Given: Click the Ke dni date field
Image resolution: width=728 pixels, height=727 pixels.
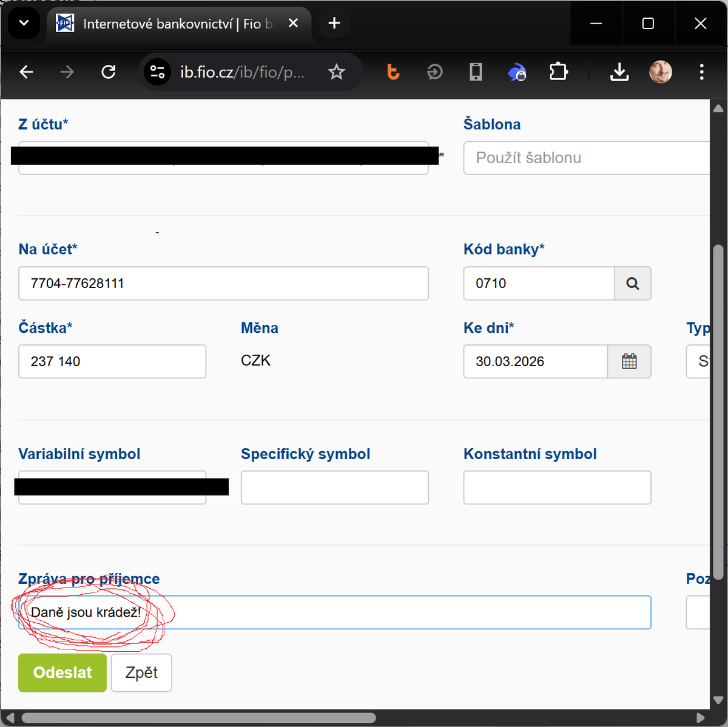Looking at the screenshot, I should [x=536, y=361].
